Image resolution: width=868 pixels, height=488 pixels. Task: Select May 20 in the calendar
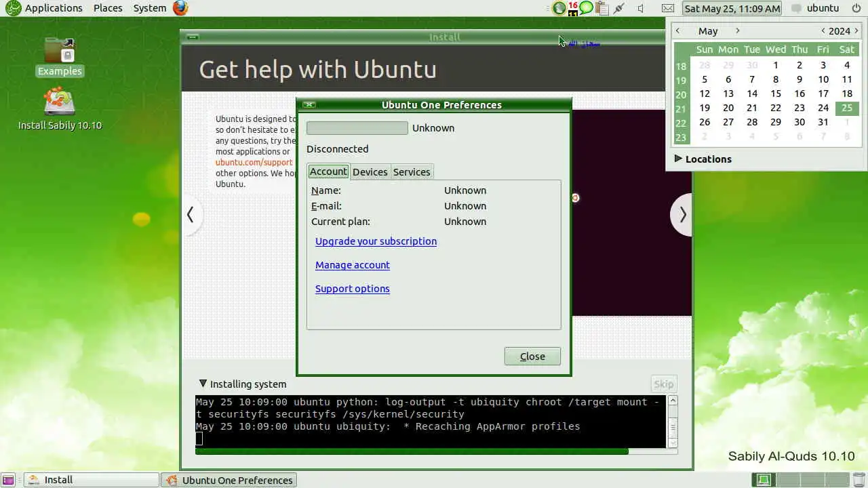[728, 108]
